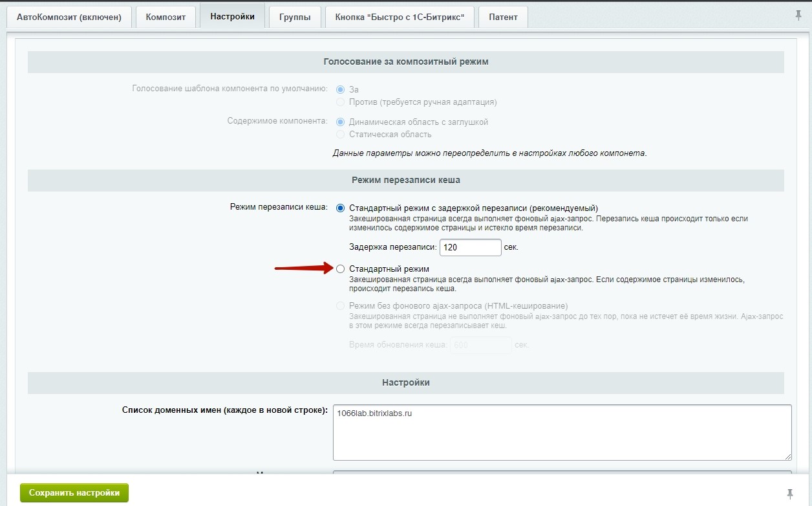Select "Динамическая область с заглушкой" radio

341,122
